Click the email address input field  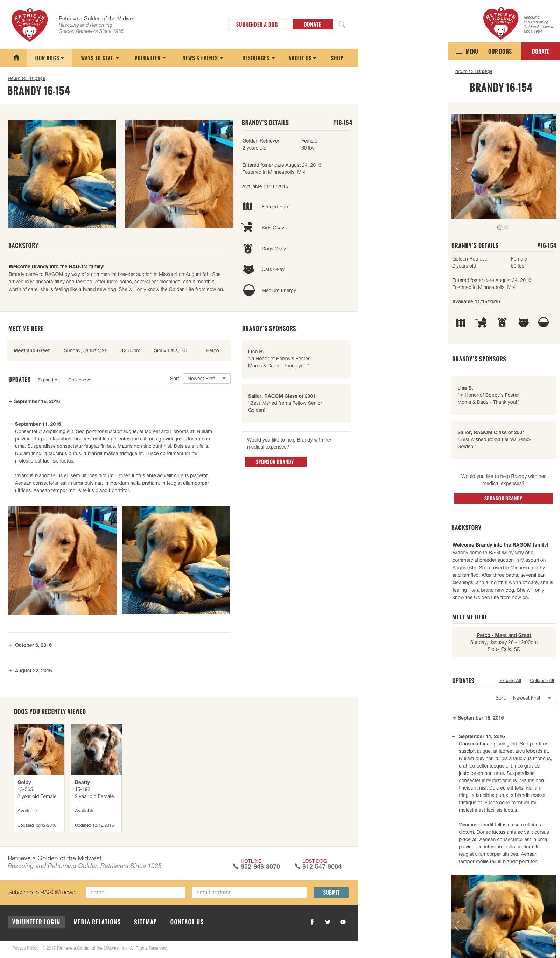(x=249, y=892)
